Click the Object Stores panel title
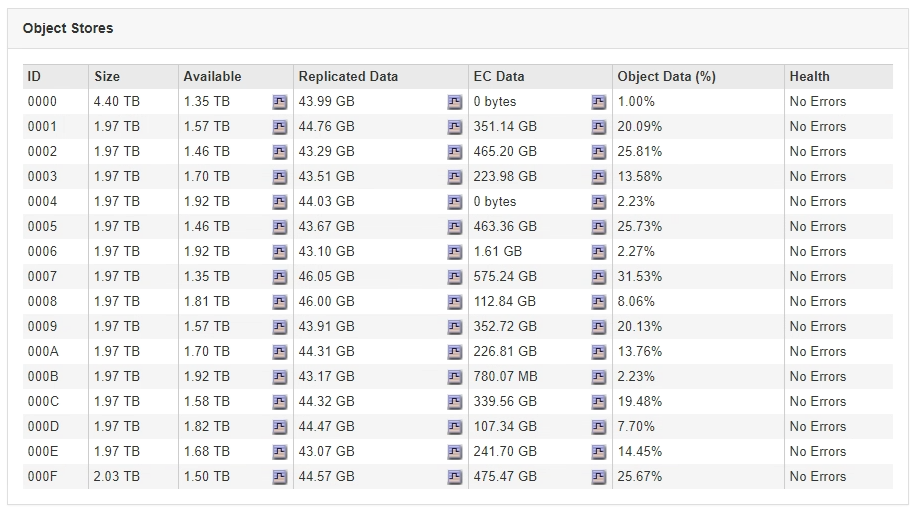Viewport: 915px width, 511px height. pyautogui.click(x=68, y=28)
